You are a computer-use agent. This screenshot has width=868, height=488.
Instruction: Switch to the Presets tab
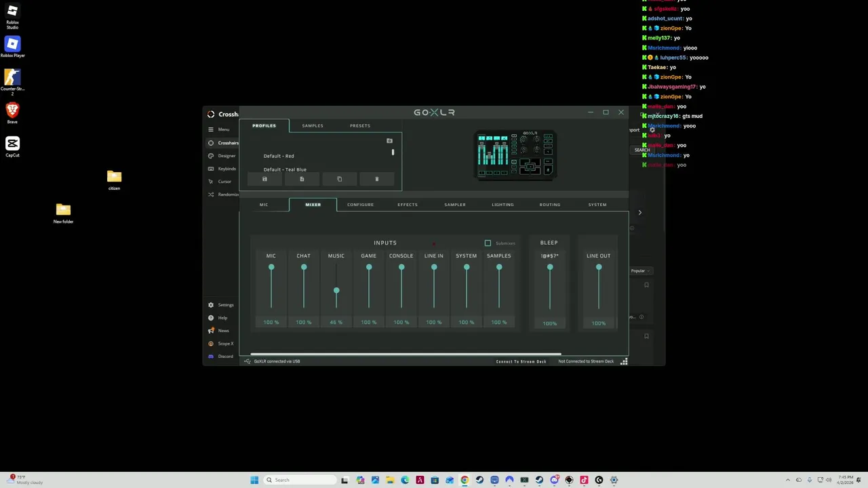pos(360,125)
